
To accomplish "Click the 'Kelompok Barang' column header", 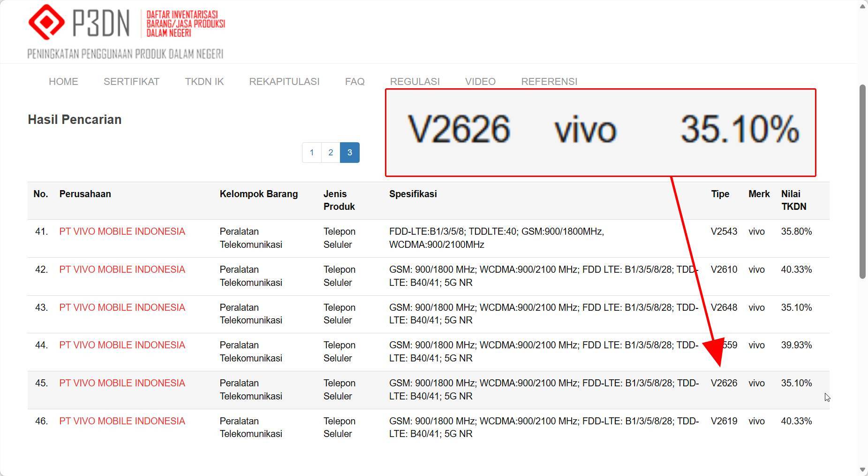I will 258,194.
